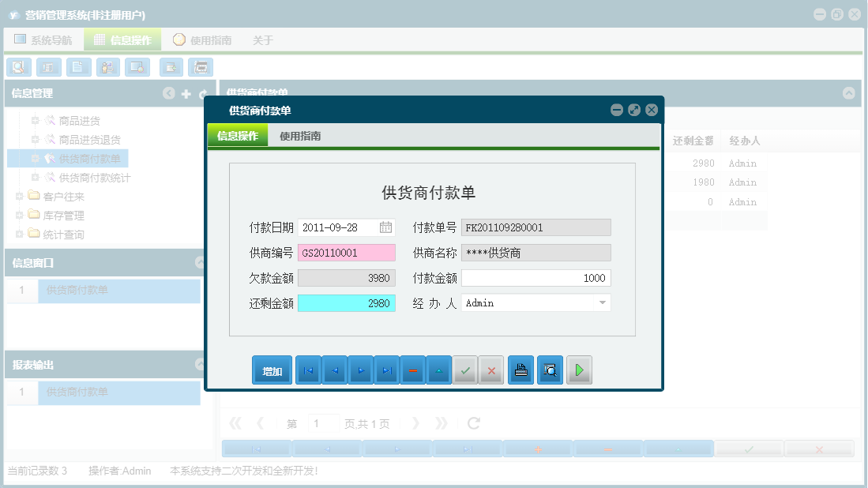This screenshot has height=488, width=868.
Task: Collapse the 信息管理 panel
Action: click(x=168, y=93)
